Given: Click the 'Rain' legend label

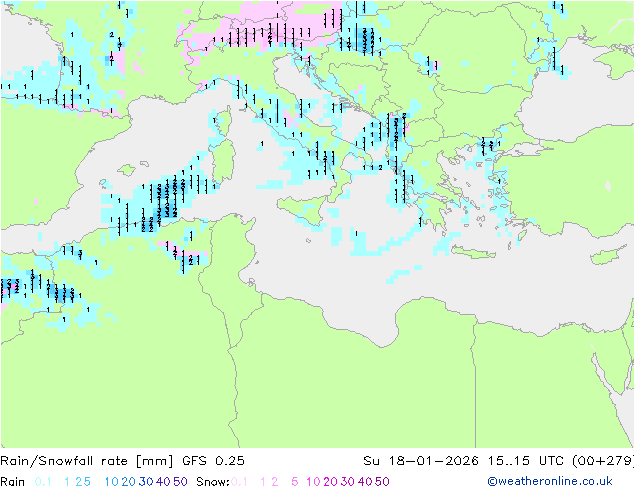Looking at the screenshot, I should coord(13,482).
